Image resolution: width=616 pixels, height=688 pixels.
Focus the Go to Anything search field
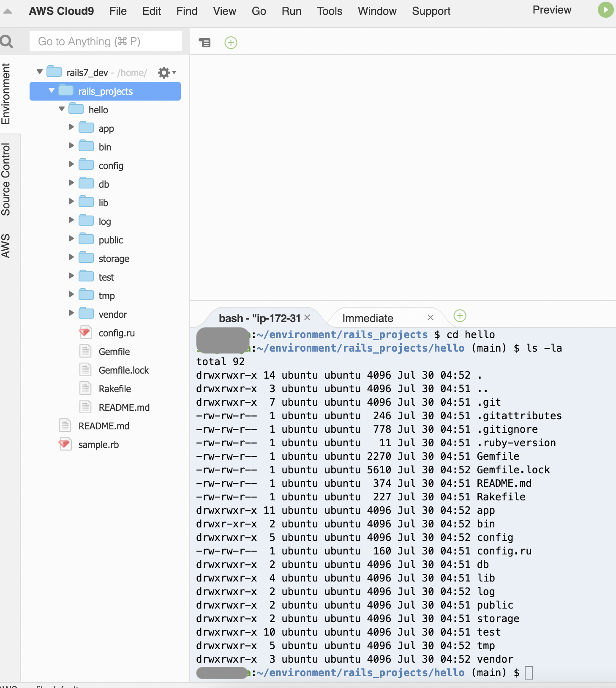tap(106, 41)
